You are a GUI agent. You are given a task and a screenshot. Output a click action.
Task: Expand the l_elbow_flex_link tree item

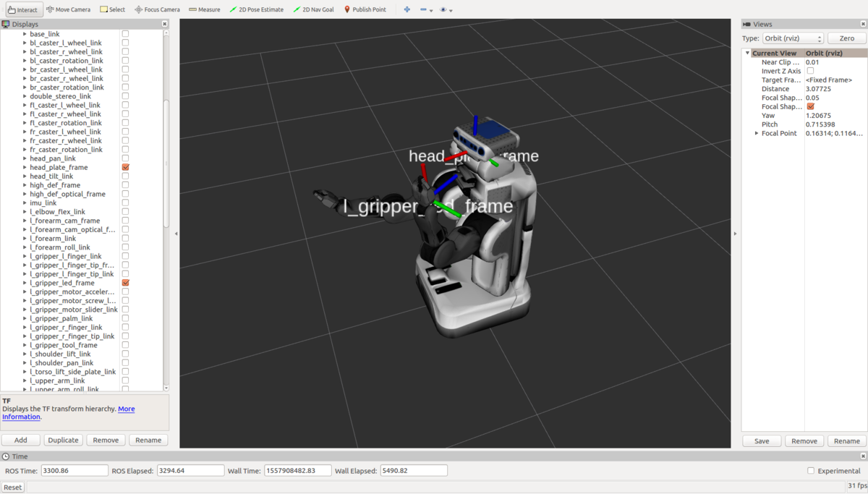(x=25, y=212)
